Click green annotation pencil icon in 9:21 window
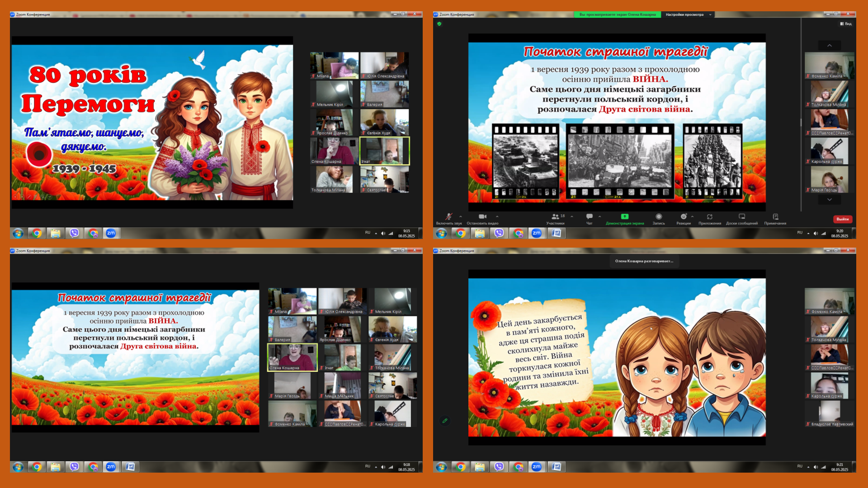 tap(445, 421)
